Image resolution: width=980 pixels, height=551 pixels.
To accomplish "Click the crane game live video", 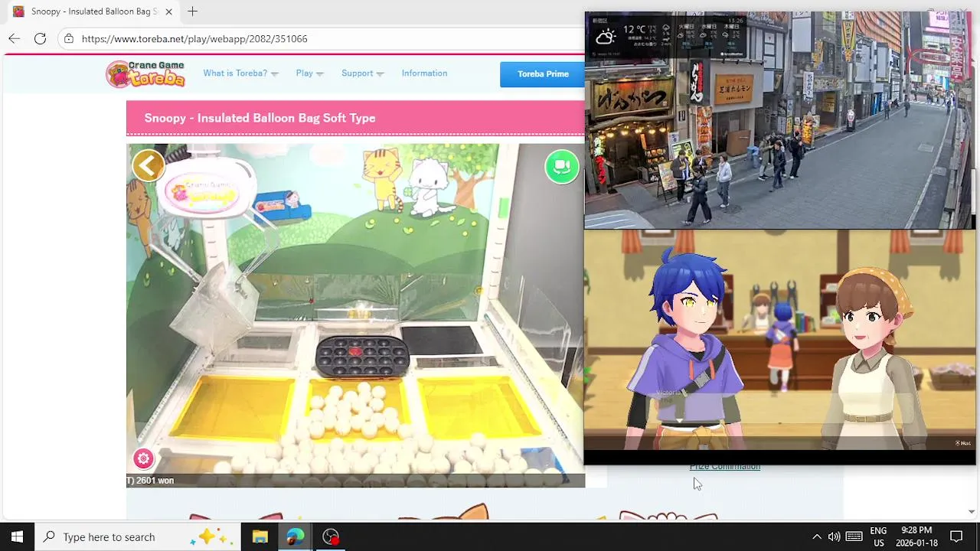I will click(x=355, y=315).
